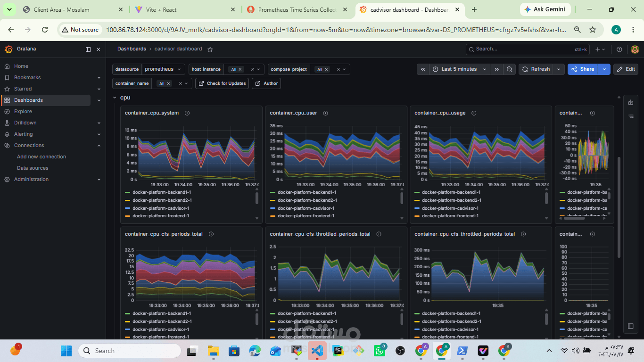Collapse the cpu row section
The image size is (644, 362).
[114, 98]
